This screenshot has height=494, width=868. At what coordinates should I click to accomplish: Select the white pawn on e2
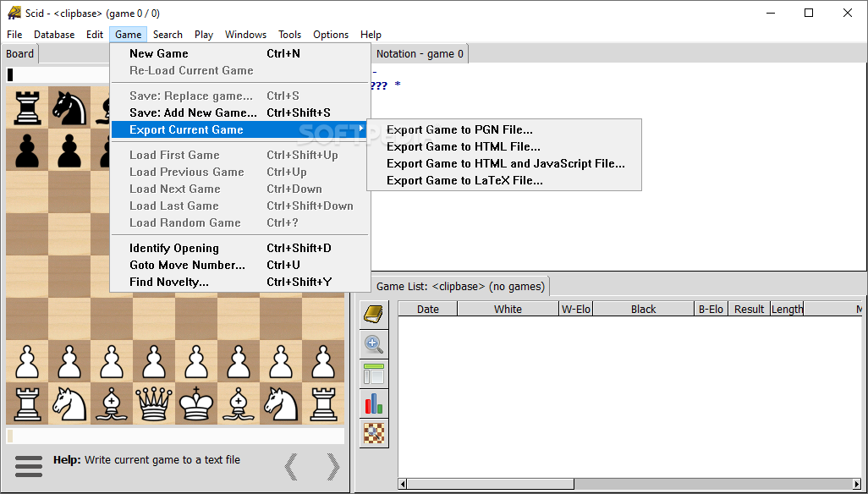[196, 361]
